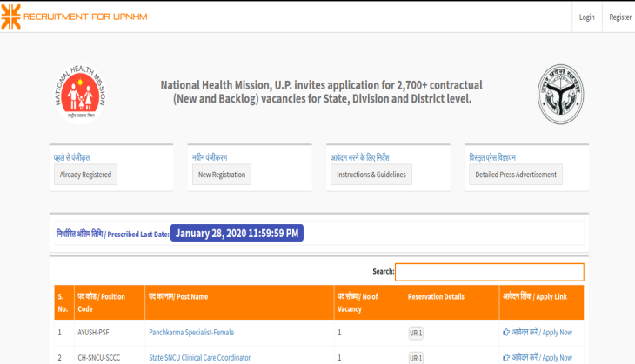Screen dimensions: 635x364
Task: Click the Reservation Details column header
Action: 451,302
